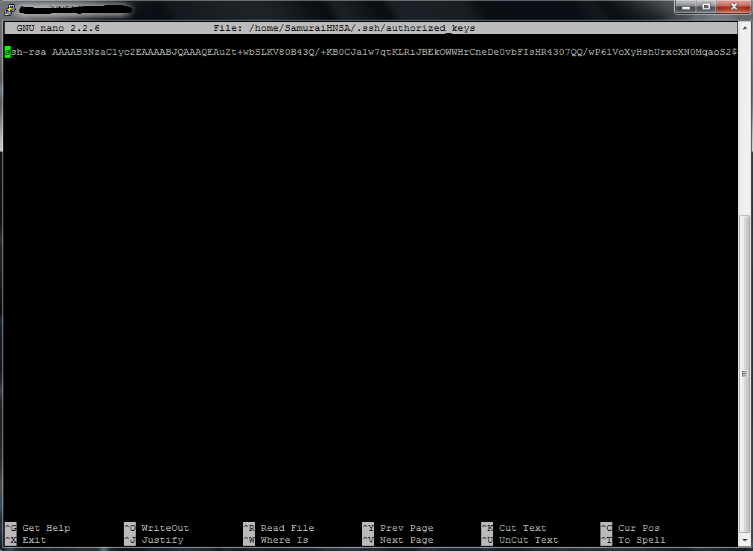Maximize the terminal window
The image size is (753, 551).
click(706, 7)
